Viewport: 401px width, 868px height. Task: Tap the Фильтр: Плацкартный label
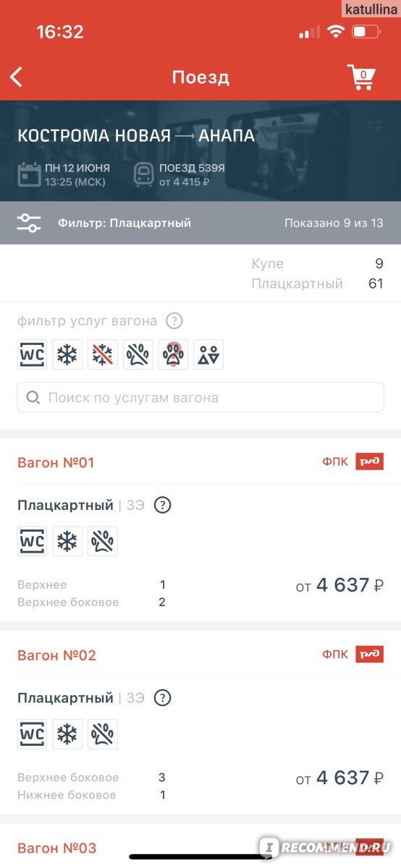click(x=124, y=223)
